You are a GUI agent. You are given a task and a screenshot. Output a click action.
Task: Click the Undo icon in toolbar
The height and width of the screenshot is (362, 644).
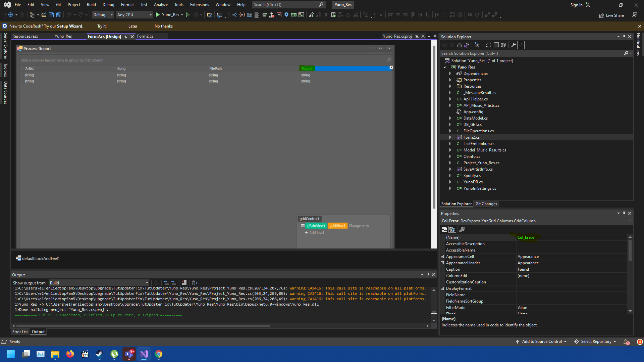pos(68,15)
